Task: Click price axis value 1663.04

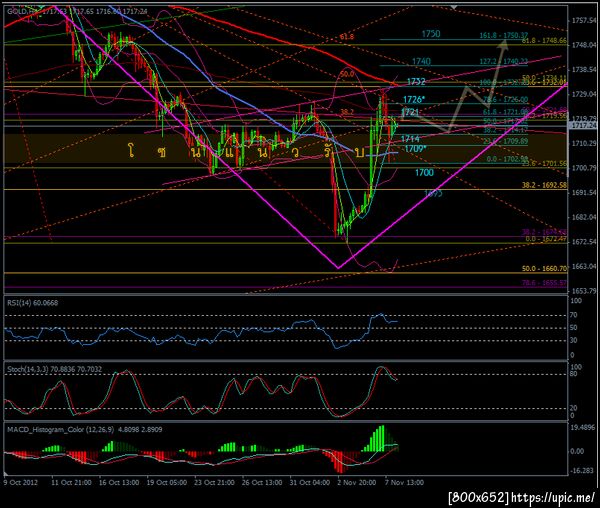Action: [584, 266]
